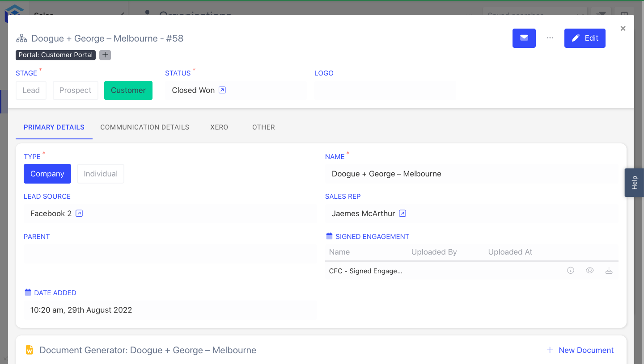Screen dimensions: 644x364
Task: Click Uploaded At column header
Action: pos(510,252)
